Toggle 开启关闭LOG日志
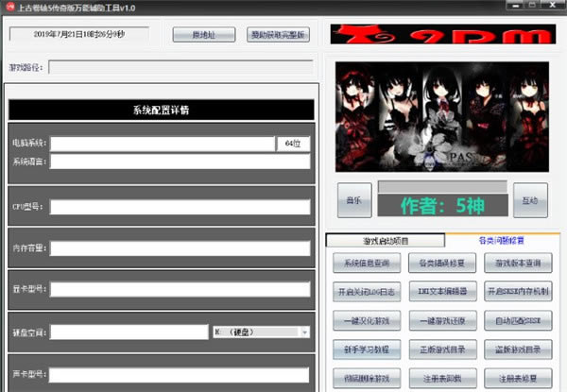 [367, 292]
